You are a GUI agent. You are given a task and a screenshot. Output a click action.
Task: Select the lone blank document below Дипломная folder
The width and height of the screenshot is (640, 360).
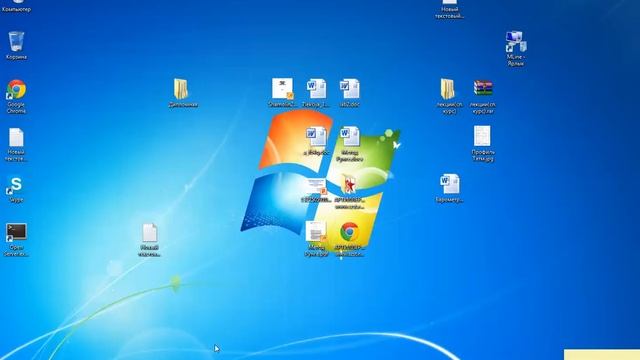(149, 233)
